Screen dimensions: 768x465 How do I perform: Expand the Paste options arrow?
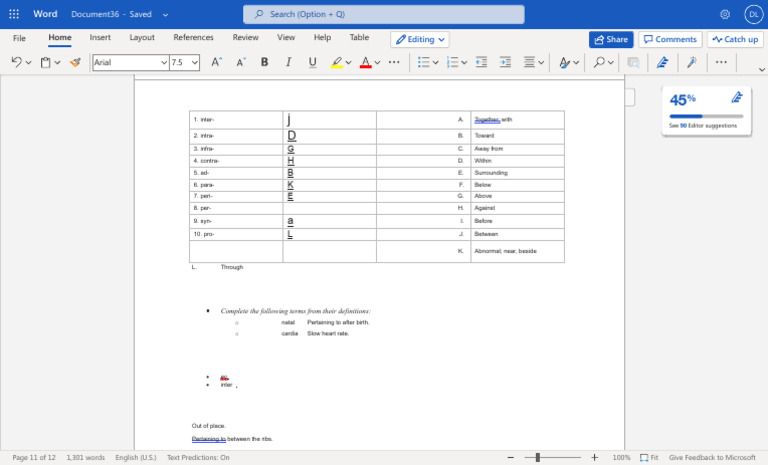tap(57, 62)
